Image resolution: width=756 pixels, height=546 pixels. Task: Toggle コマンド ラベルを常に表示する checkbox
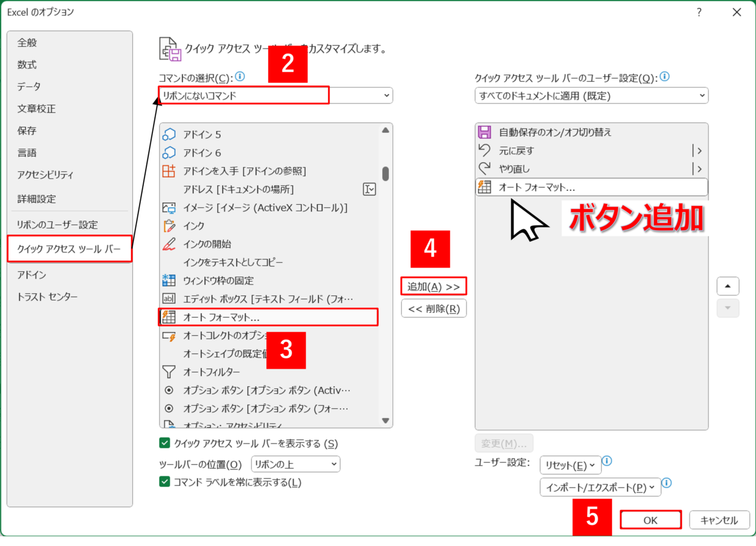pos(164,482)
